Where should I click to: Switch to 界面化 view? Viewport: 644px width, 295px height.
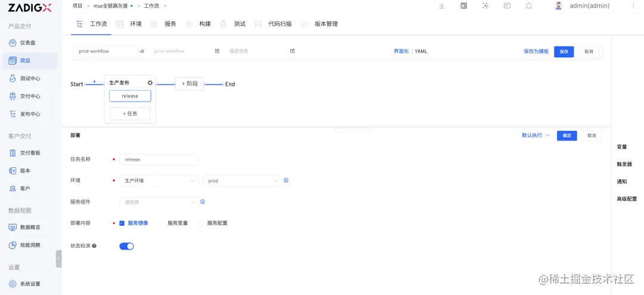pos(401,51)
